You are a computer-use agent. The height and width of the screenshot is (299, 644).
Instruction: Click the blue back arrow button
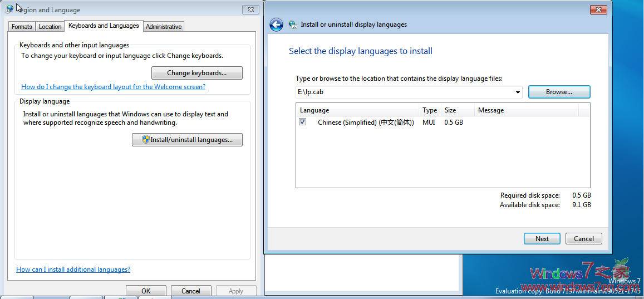pos(276,24)
